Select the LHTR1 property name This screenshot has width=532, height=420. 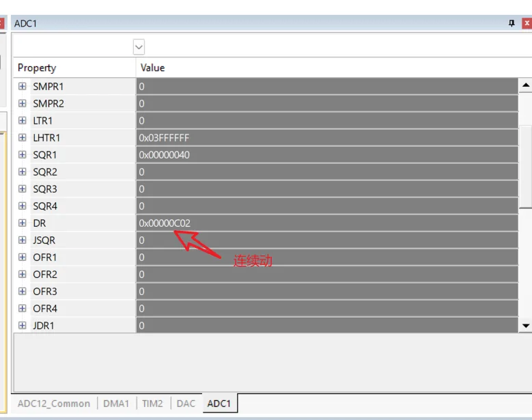tap(46, 138)
